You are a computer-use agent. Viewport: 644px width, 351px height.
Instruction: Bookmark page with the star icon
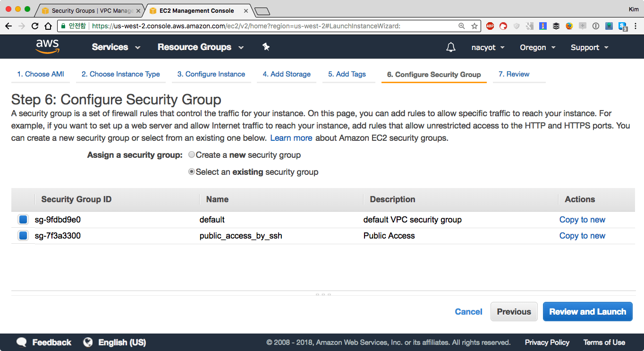[x=474, y=26]
